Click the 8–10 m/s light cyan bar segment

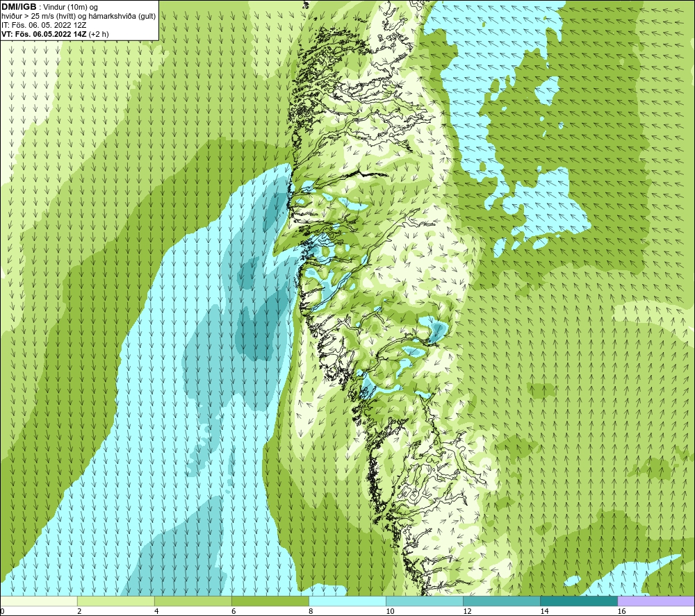coord(347,601)
